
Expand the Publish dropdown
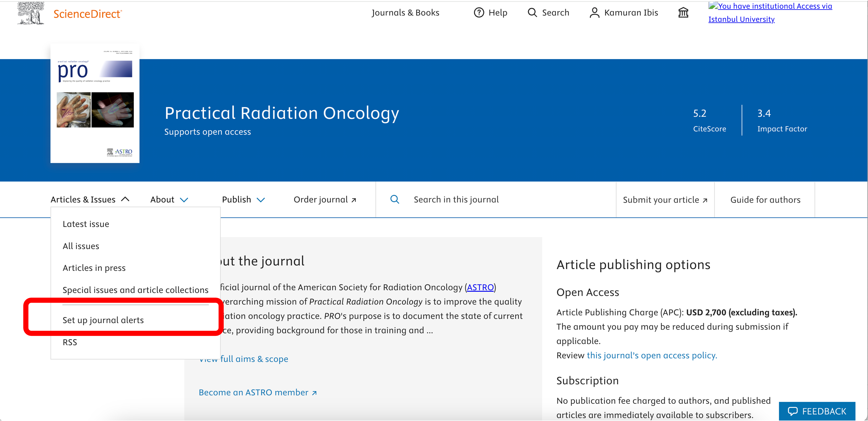[243, 199]
